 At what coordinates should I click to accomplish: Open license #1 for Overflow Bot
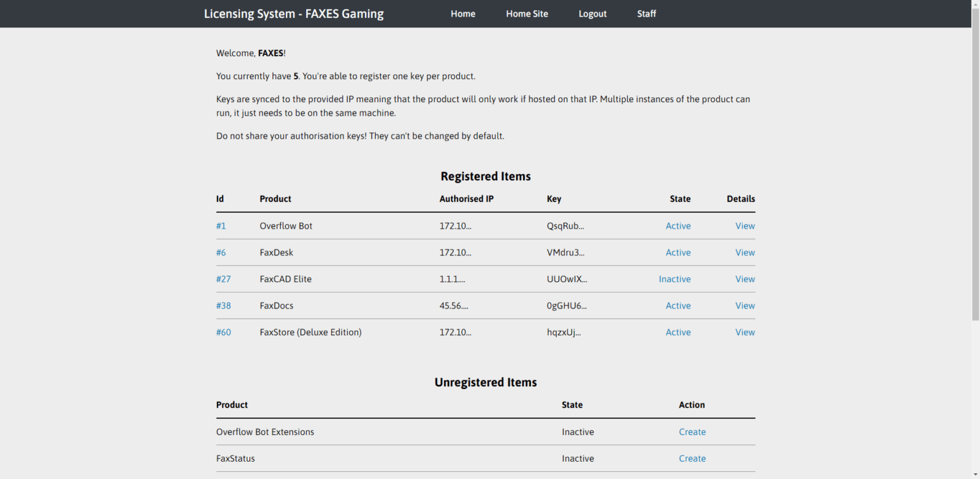221,225
